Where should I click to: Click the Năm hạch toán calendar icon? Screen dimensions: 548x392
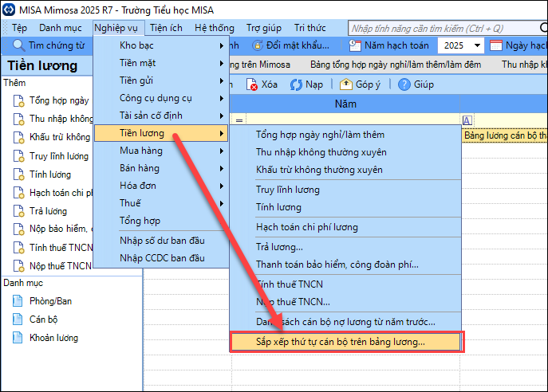(x=355, y=45)
